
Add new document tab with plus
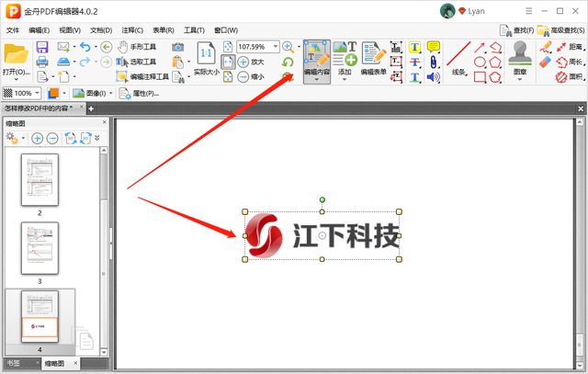pos(91,108)
